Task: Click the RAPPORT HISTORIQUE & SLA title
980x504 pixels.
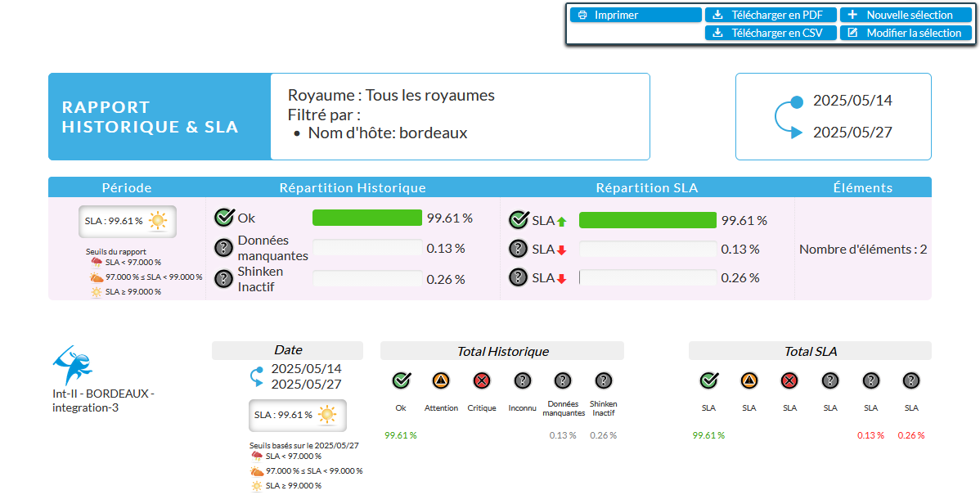Action: [x=150, y=117]
